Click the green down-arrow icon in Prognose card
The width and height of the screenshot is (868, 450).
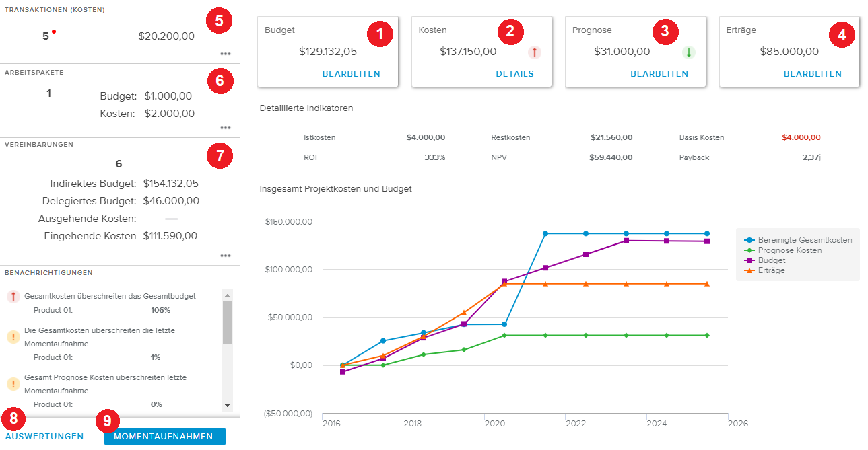(x=688, y=52)
